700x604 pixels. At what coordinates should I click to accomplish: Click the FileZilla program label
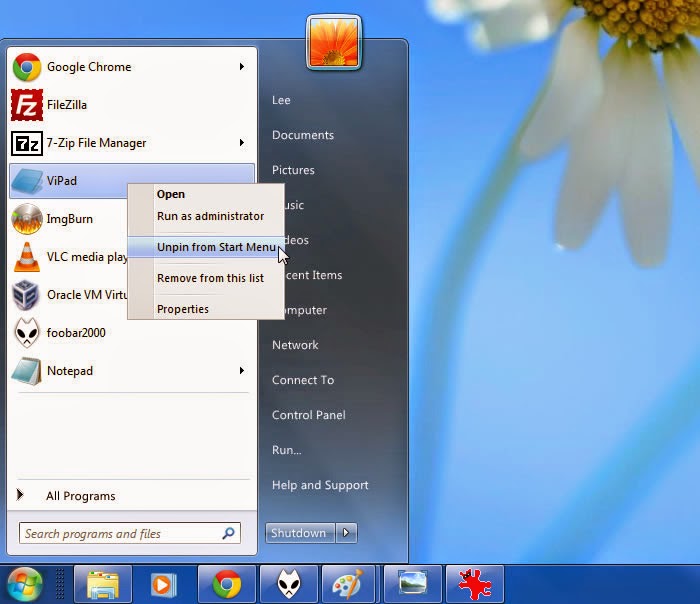pyautogui.click(x=67, y=105)
